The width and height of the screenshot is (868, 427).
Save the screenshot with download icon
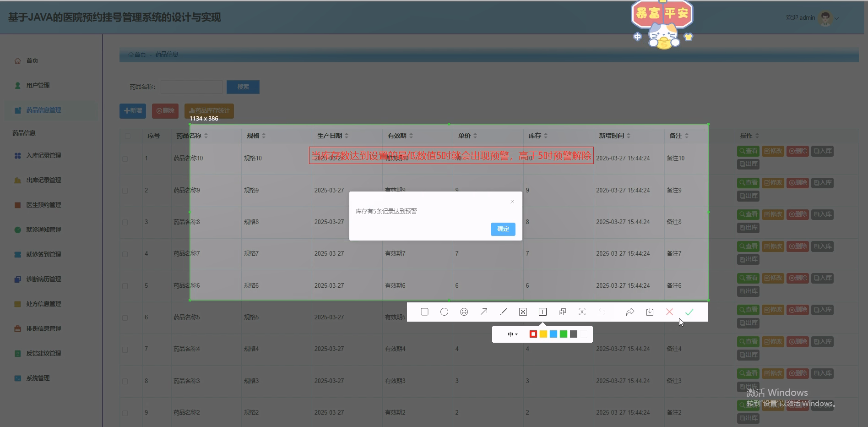[x=650, y=312]
